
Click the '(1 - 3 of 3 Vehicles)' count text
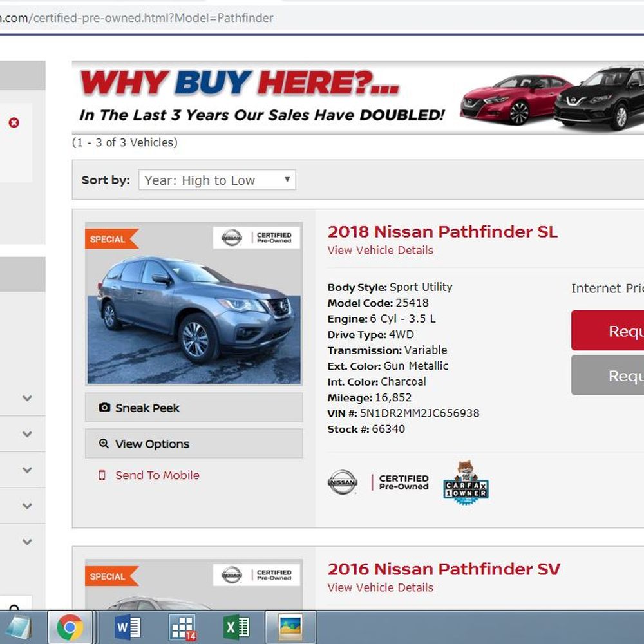(x=125, y=142)
